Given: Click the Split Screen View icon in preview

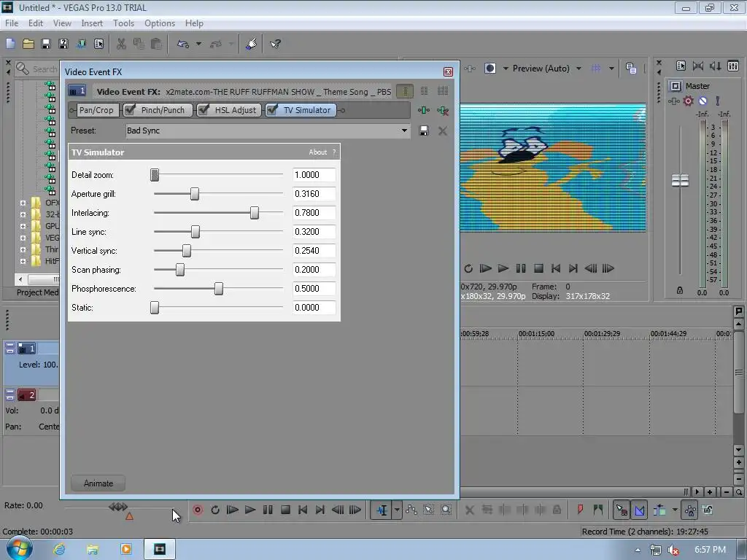Looking at the screenshot, I should (489, 68).
